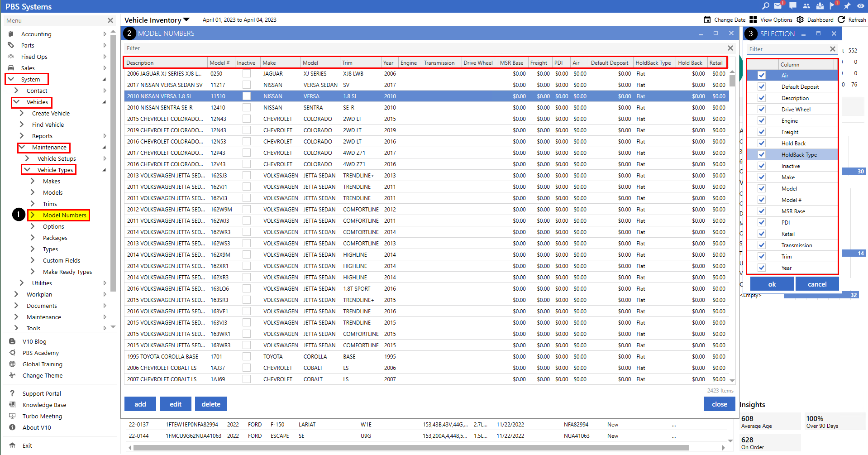
Task: Open Make Ready Types menu item
Action: pos(67,272)
